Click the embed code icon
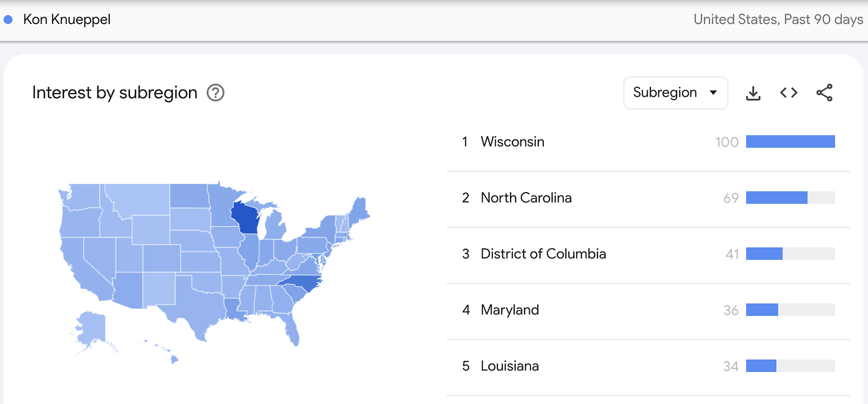 pyautogui.click(x=788, y=93)
